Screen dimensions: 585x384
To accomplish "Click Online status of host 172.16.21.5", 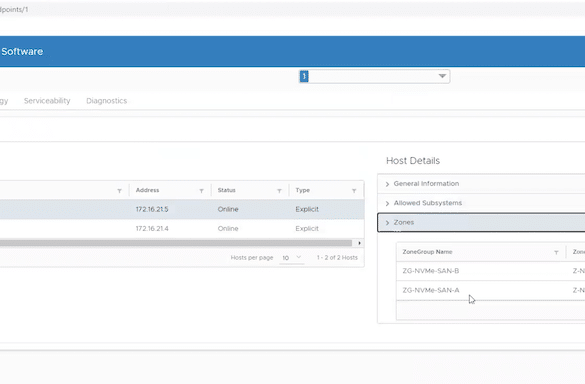I will point(228,209).
